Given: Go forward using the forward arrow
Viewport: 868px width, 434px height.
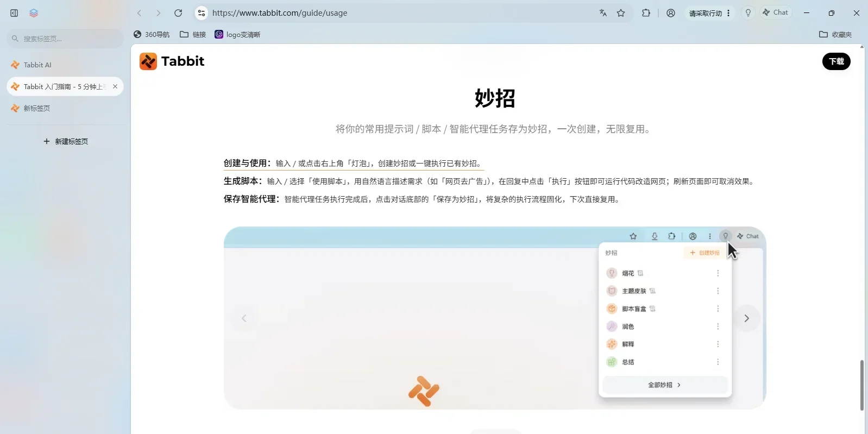Looking at the screenshot, I should [x=159, y=13].
